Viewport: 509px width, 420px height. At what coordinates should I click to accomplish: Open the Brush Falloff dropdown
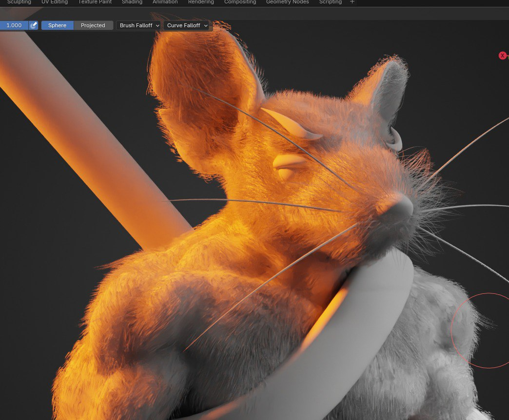[139, 25]
